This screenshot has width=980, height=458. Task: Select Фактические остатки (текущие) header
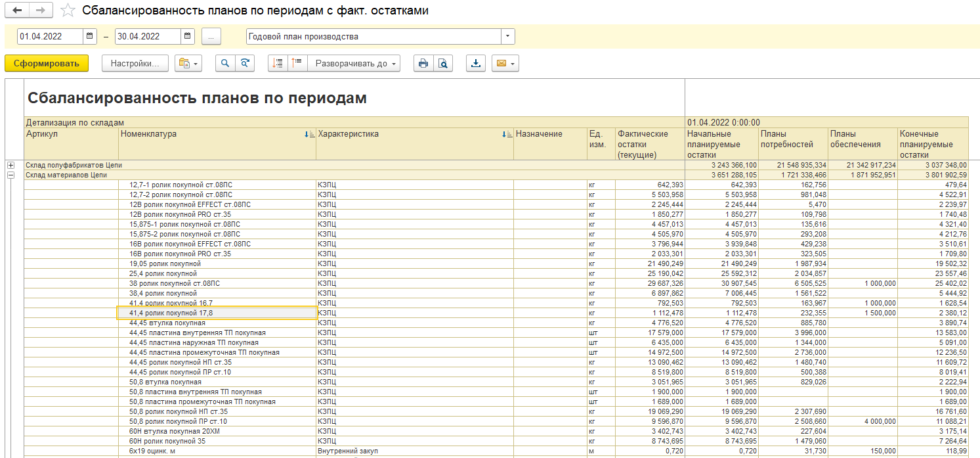[650, 144]
